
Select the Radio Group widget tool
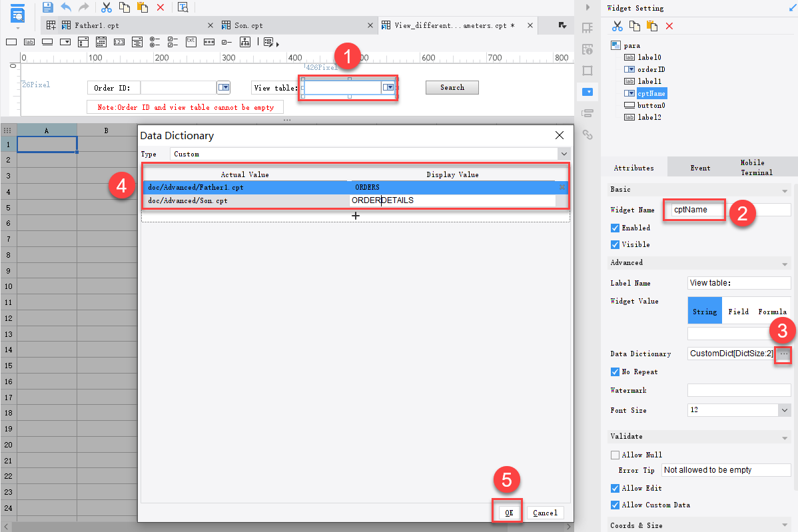(153, 41)
